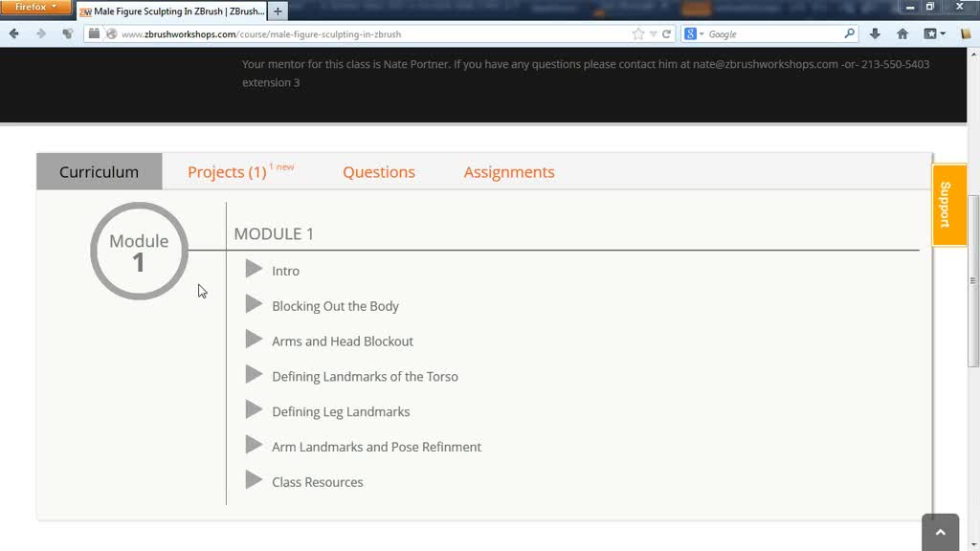
Task: Reload the page with the refresh icon
Action: click(x=666, y=34)
